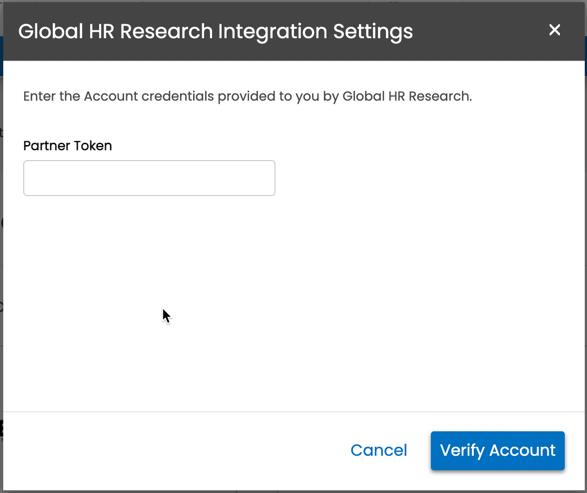This screenshot has height=493, width=587.
Task: Verify Account with entered token
Action: pos(498,450)
